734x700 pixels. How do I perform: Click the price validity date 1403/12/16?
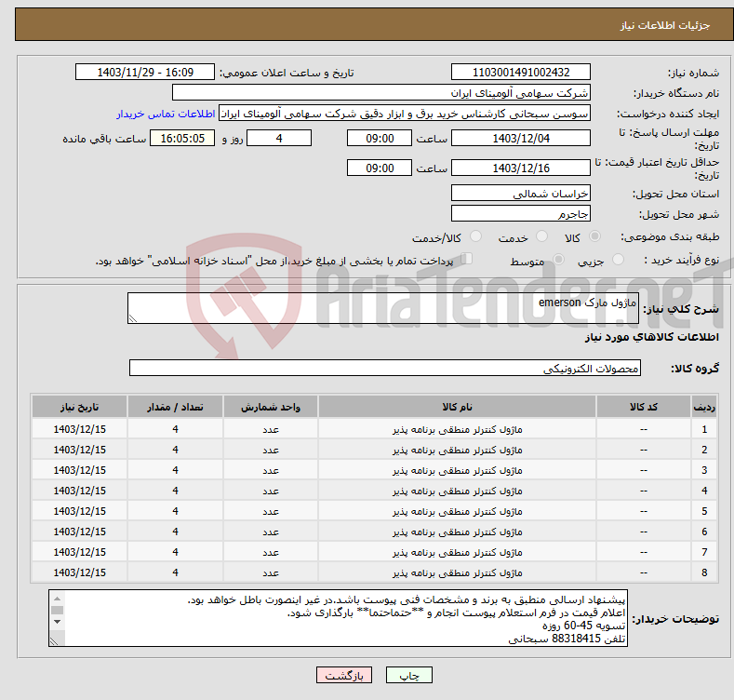[x=521, y=168]
